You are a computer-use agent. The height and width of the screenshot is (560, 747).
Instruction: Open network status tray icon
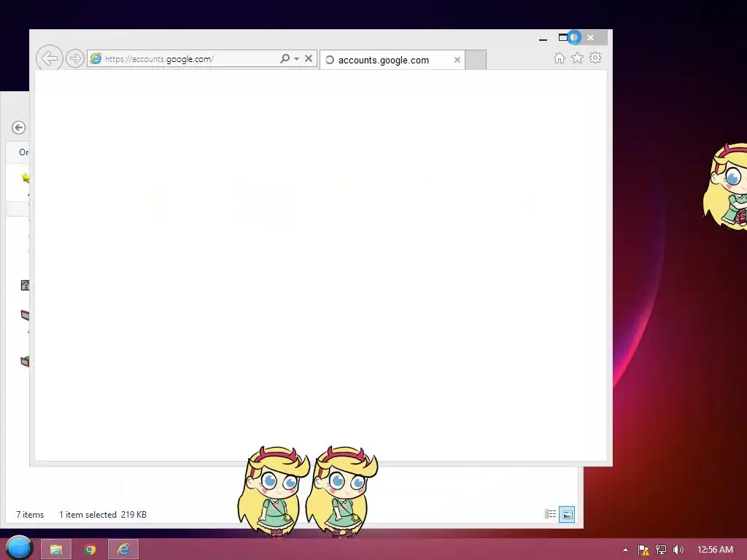(x=661, y=550)
